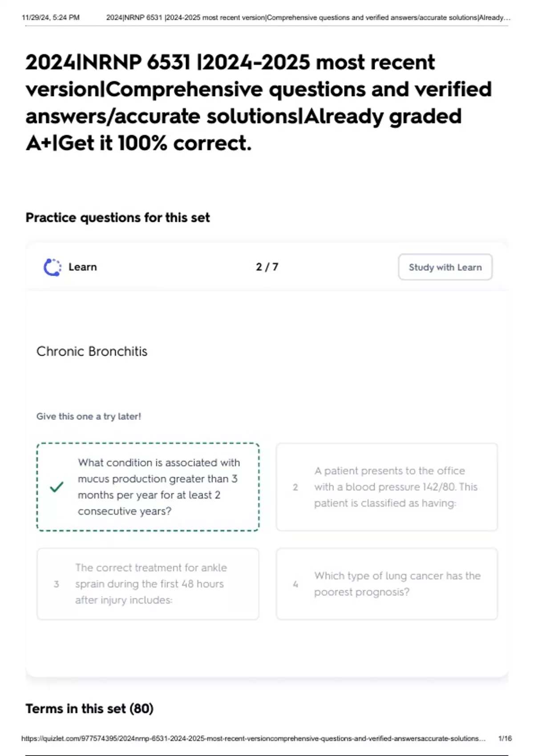Select the mucus production answer text

[x=159, y=487]
